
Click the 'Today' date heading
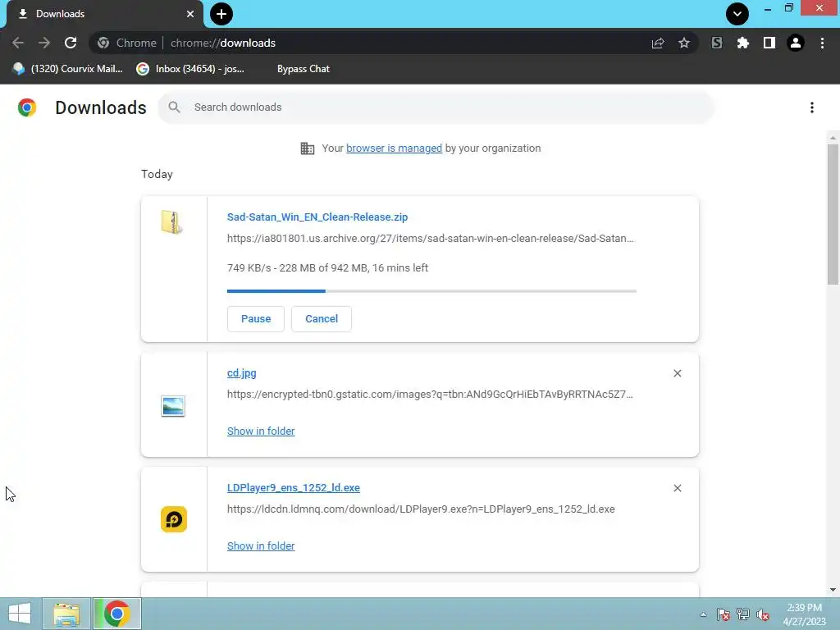pos(157,174)
